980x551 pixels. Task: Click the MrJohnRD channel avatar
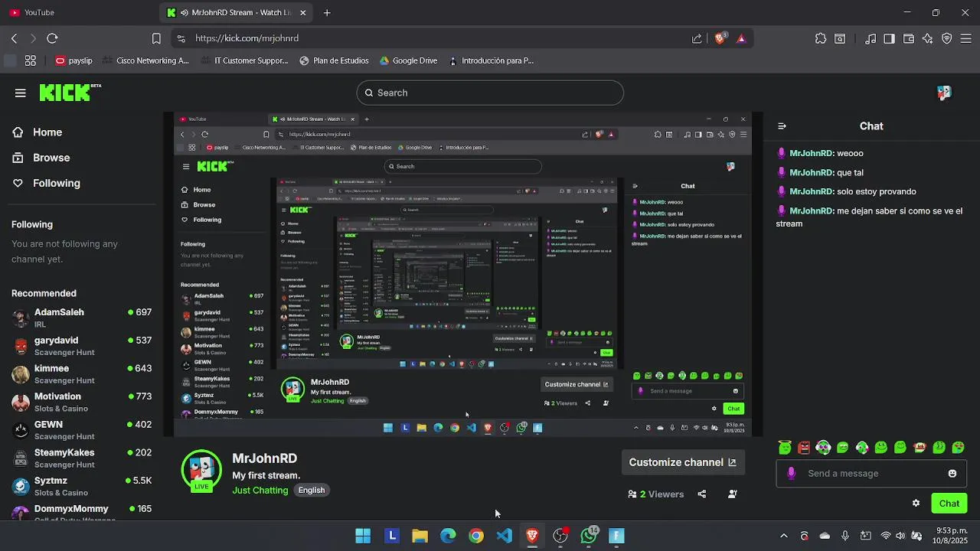[201, 469]
